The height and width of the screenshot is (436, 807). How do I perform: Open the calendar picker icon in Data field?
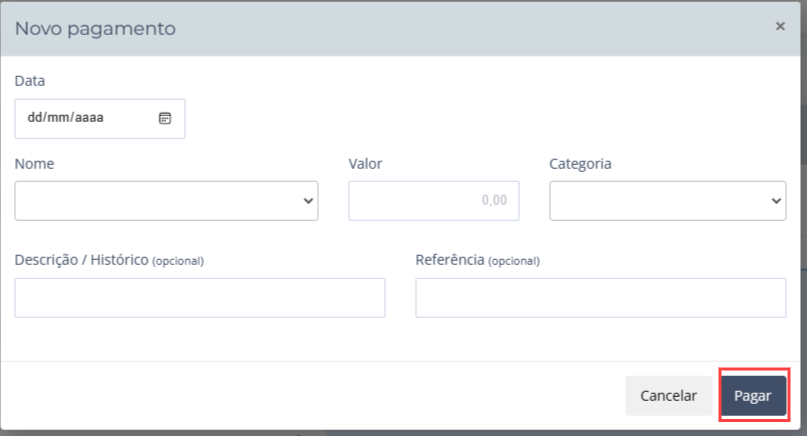[x=165, y=118]
